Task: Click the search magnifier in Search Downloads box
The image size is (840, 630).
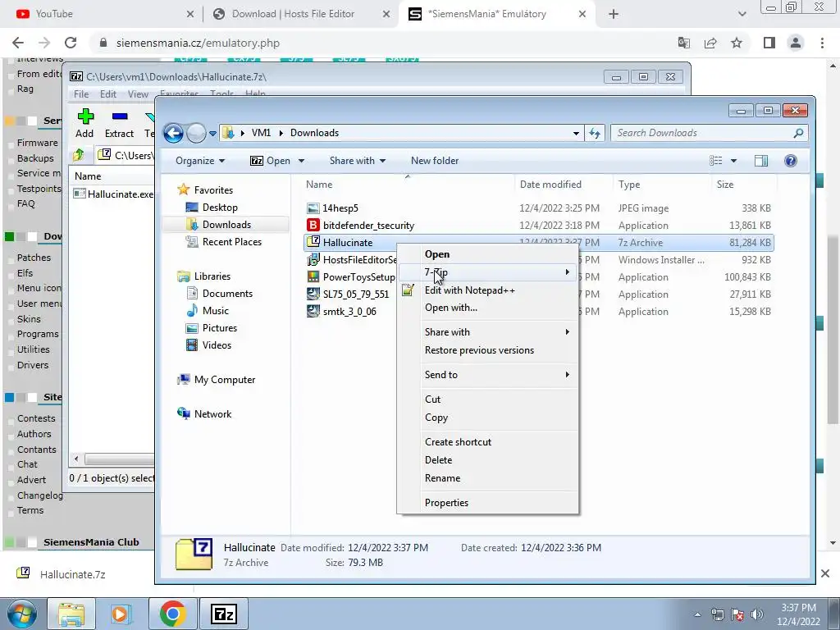Action: 798,133
